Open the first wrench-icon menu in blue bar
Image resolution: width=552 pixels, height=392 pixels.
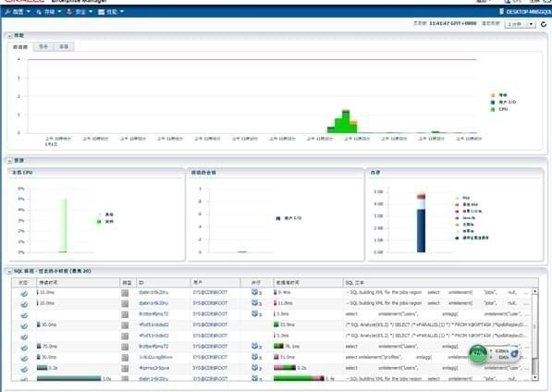pos(18,12)
